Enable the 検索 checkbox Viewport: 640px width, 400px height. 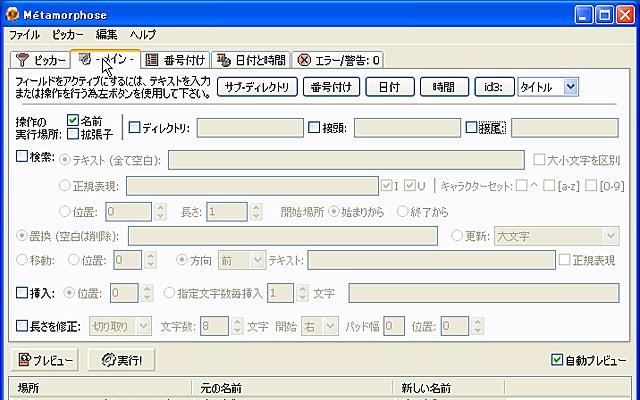pos(22,156)
